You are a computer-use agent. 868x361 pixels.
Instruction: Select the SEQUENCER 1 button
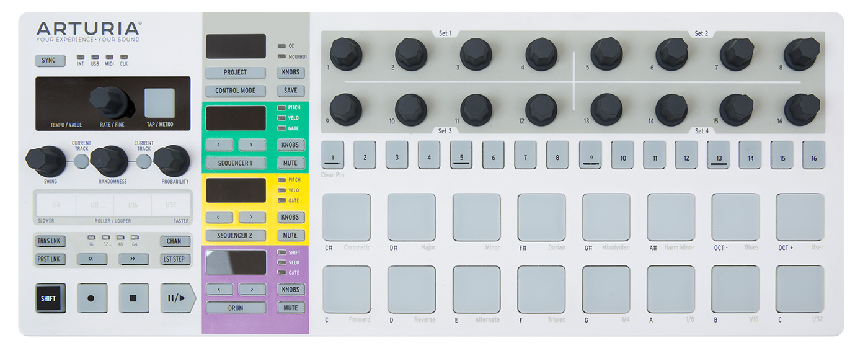[x=235, y=163]
